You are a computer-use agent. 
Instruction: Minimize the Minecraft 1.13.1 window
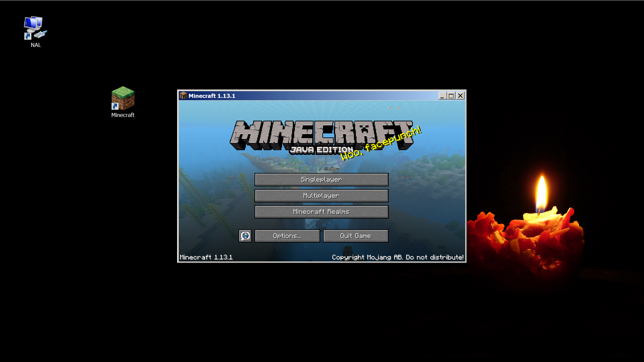pyautogui.click(x=442, y=96)
